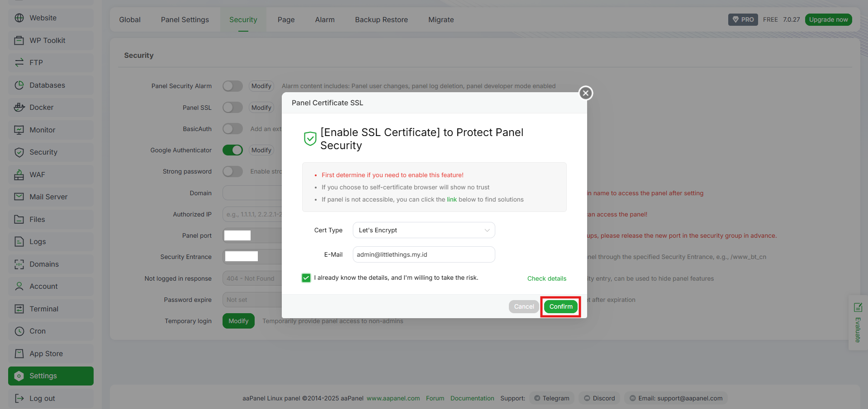Confirm enabling the SSL certificate
This screenshot has width=868, height=409.
[561, 306]
